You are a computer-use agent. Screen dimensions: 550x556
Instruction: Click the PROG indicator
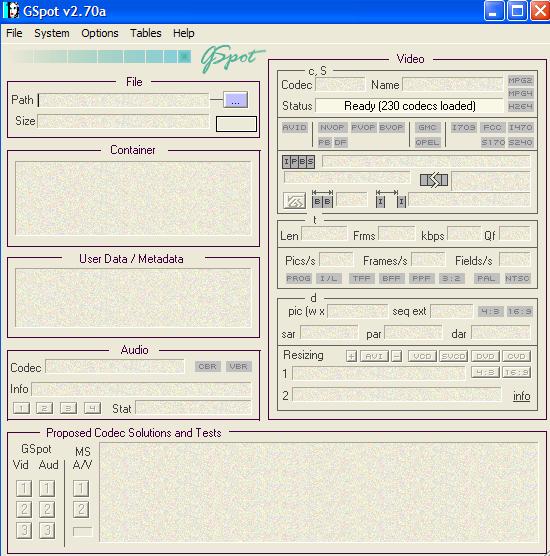pyautogui.click(x=298, y=278)
